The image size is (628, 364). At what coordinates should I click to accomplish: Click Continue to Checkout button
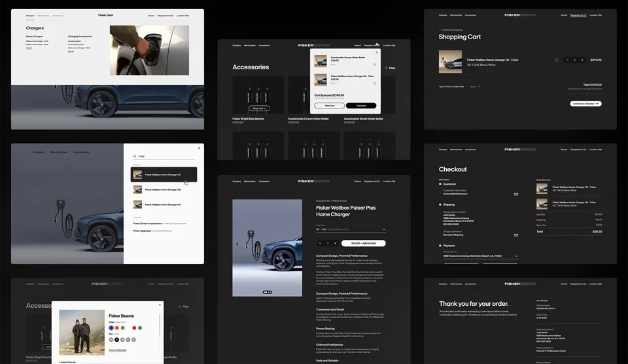click(585, 104)
